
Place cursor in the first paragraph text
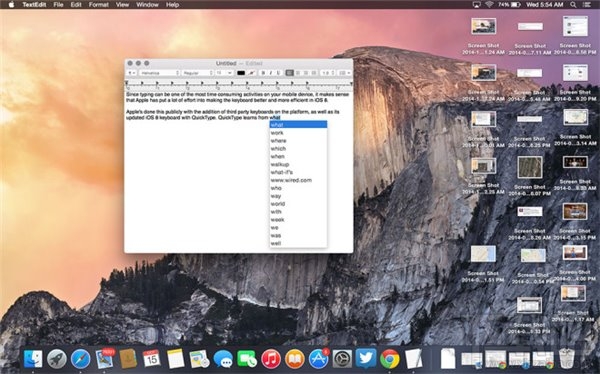pyautogui.click(x=237, y=97)
